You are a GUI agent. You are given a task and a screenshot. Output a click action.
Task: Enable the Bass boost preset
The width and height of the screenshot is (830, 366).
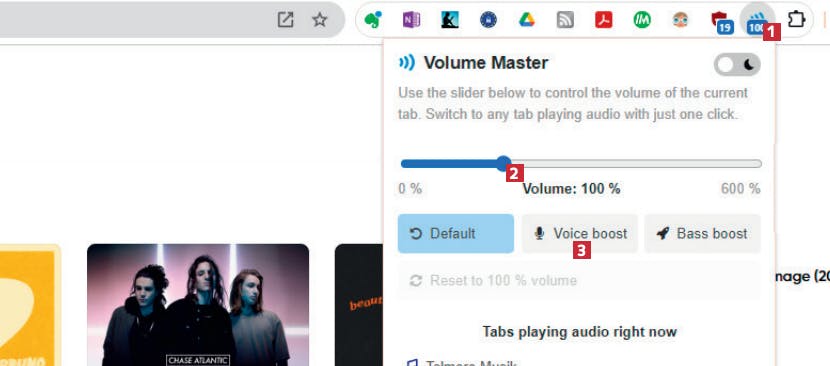702,234
